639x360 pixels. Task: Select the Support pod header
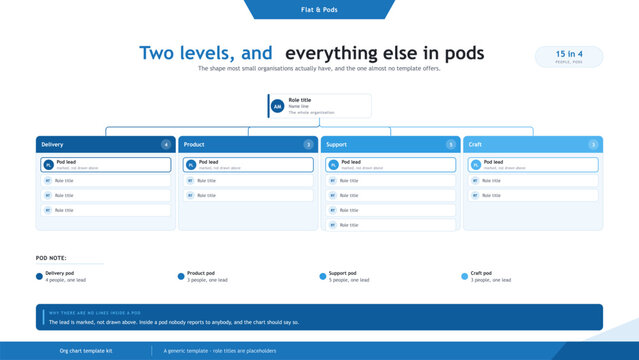point(390,144)
